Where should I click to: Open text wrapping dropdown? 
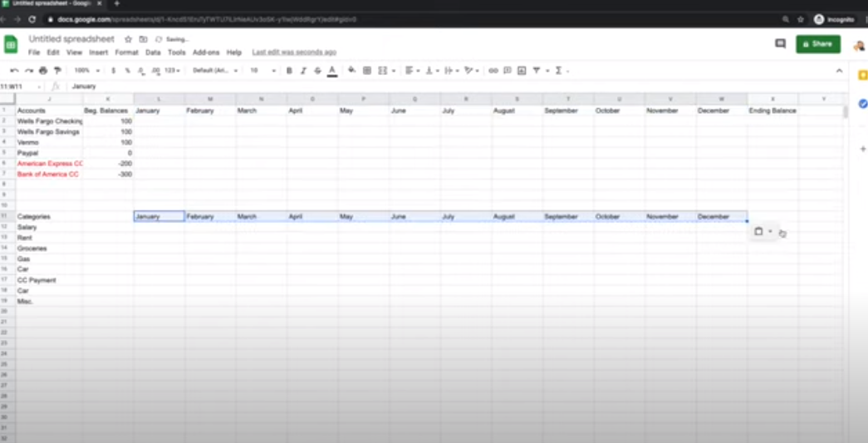(451, 71)
